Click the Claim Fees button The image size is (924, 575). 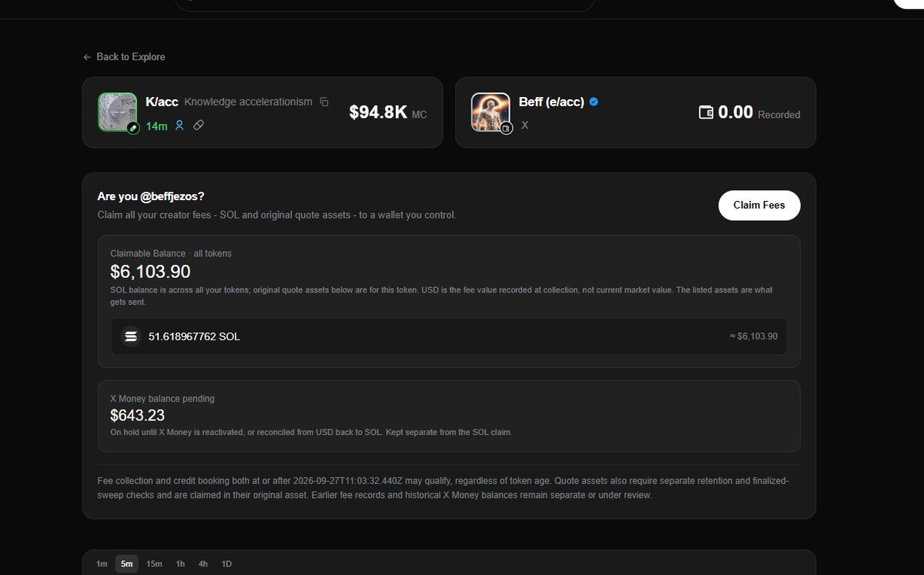point(759,206)
